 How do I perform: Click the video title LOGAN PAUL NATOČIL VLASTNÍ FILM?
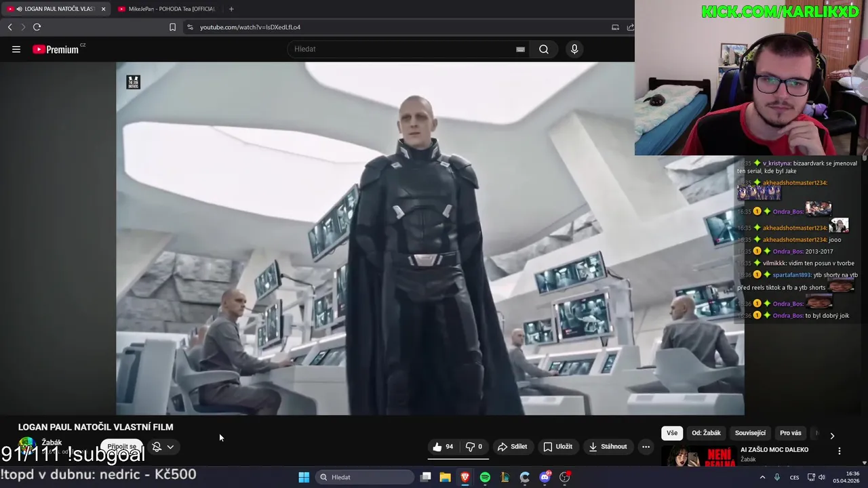pos(96,427)
